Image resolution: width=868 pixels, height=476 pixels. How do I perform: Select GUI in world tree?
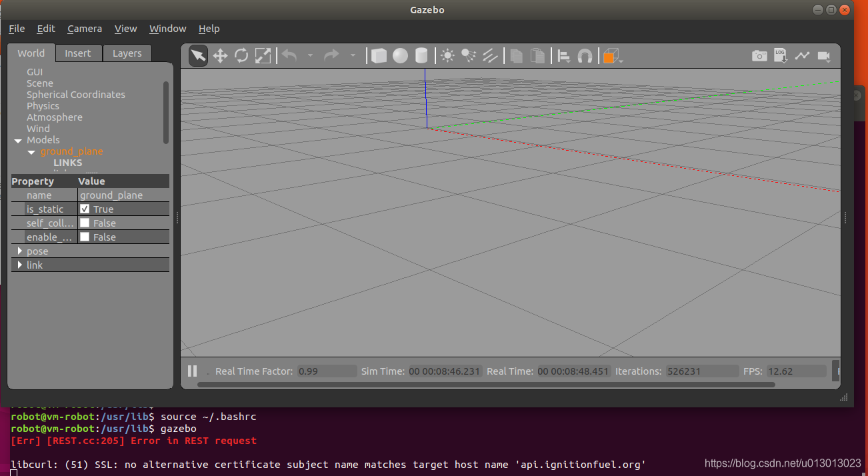(35, 72)
